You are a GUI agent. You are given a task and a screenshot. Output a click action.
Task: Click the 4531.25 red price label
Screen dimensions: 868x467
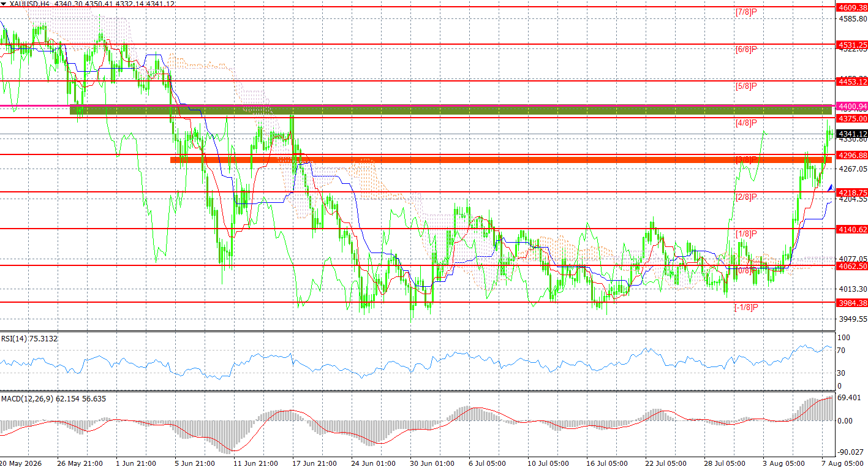point(853,45)
